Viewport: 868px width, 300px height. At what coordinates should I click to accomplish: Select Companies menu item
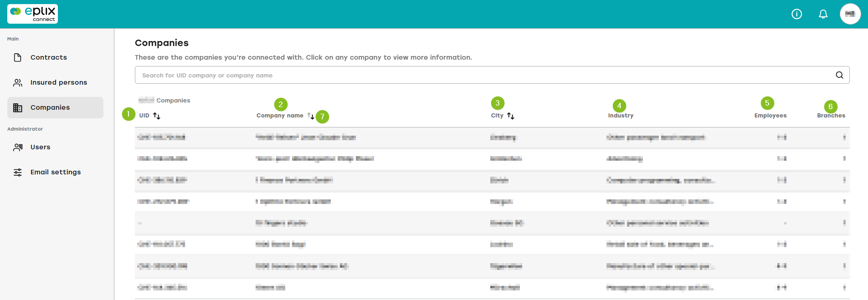tap(55, 107)
